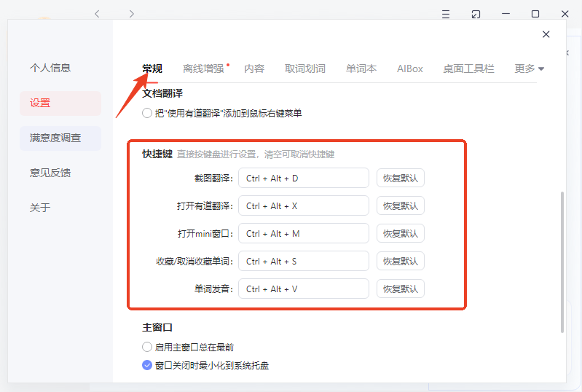This screenshot has height=392, width=582.
Task: Open 关于 in the sidebar
Action: coord(40,208)
